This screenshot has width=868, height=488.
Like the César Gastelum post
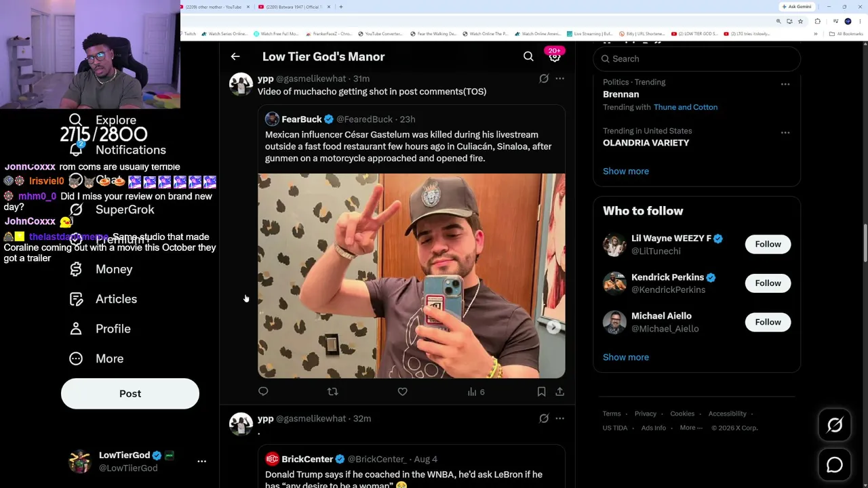pos(402,391)
